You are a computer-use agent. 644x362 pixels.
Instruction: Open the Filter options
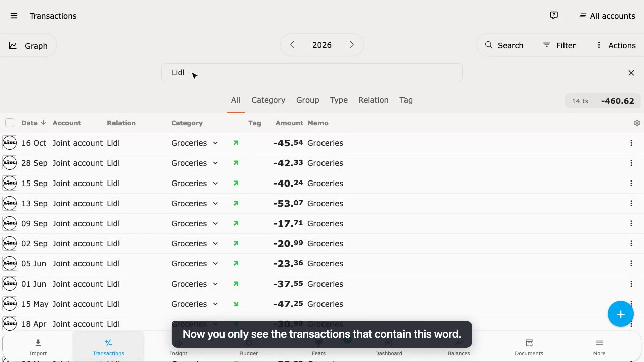[559, 45]
